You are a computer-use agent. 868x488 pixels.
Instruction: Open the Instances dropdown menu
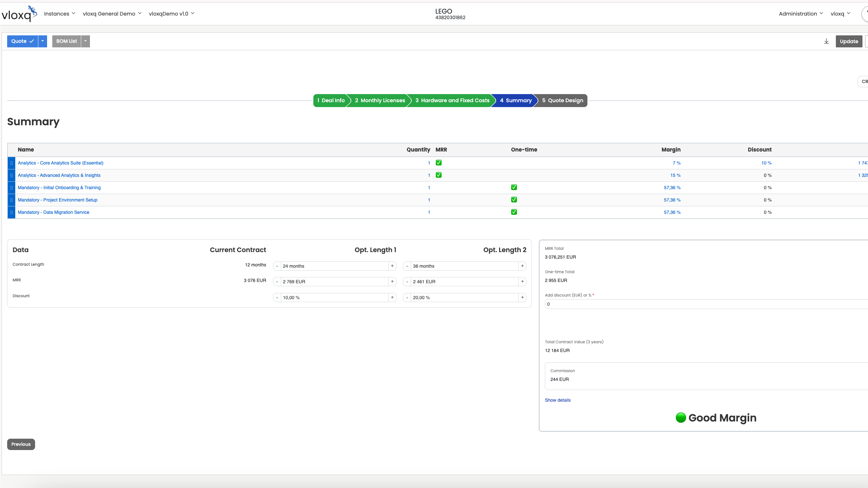59,14
